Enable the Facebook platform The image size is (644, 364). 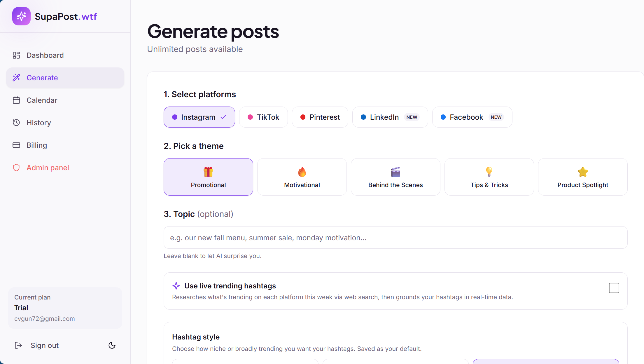[472, 117]
